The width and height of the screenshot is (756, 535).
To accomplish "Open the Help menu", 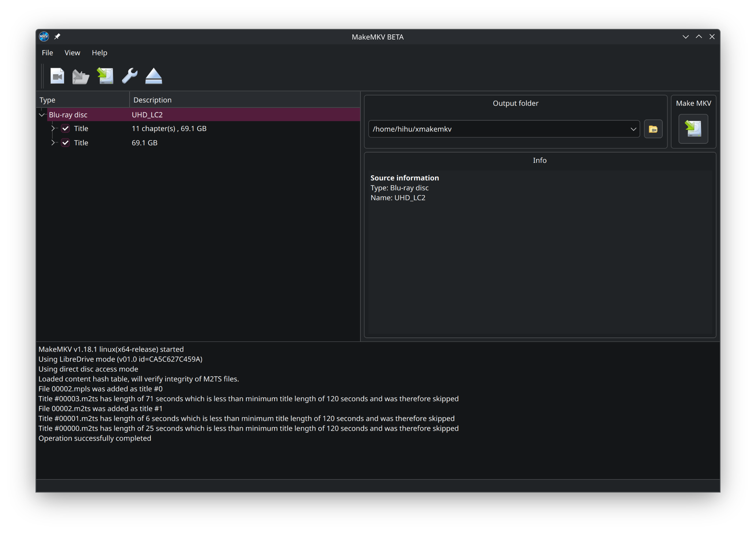I will click(99, 53).
